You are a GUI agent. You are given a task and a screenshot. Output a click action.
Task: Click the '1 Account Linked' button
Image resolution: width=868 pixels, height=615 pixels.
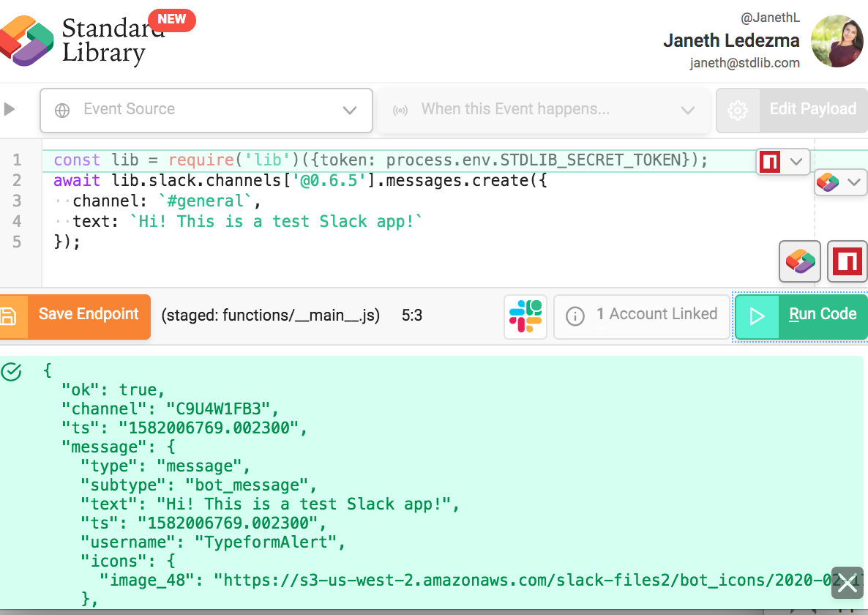coord(642,316)
